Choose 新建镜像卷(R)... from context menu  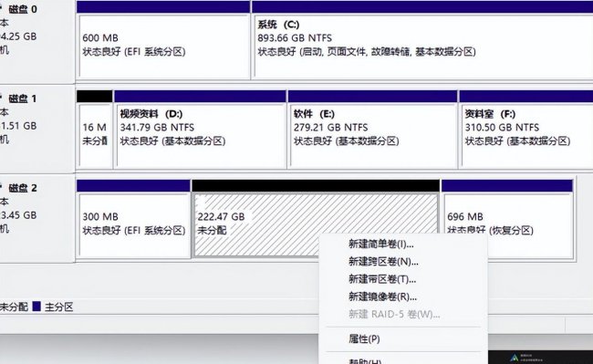point(403,296)
